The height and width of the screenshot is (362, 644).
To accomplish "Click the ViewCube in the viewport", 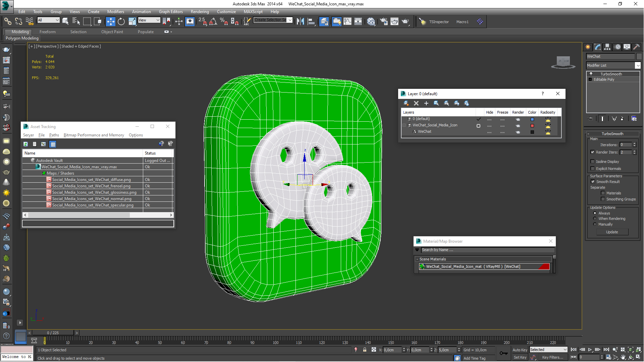I will click(563, 62).
